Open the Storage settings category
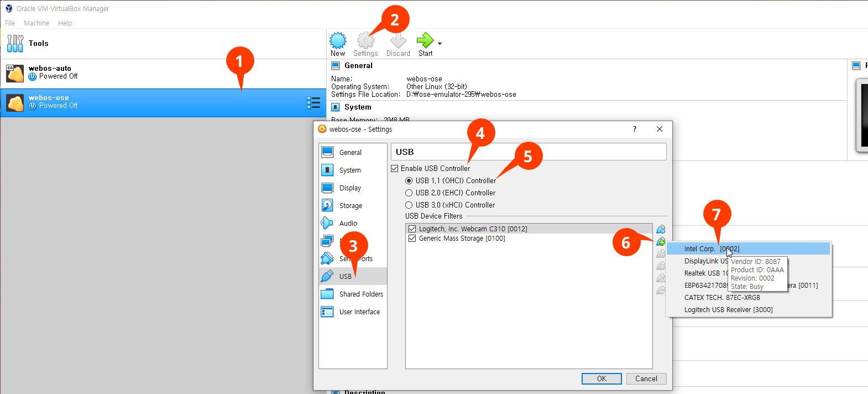Image resolution: width=868 pixels, height=394 pixels. point(353,205)
